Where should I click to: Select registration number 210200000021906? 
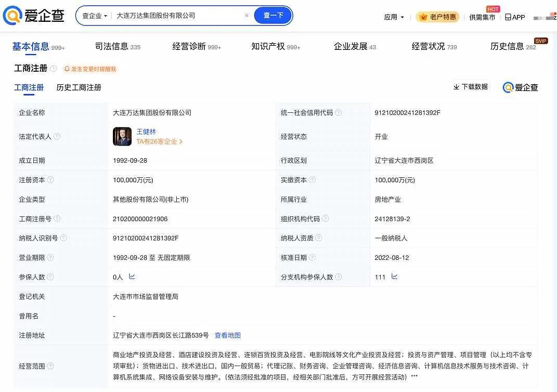click(x=140, y=219)
